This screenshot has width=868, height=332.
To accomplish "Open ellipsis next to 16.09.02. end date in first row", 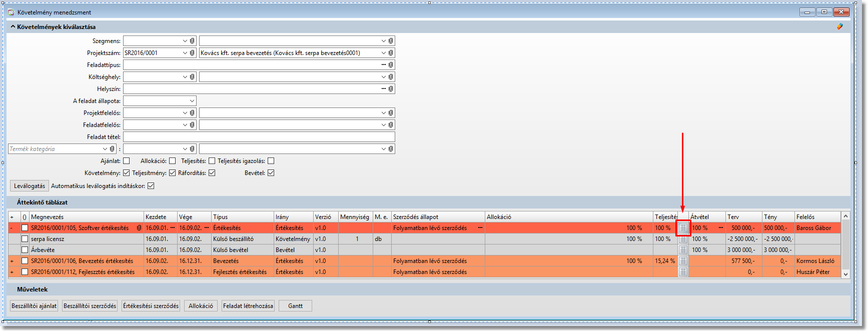I will point(207,227).
